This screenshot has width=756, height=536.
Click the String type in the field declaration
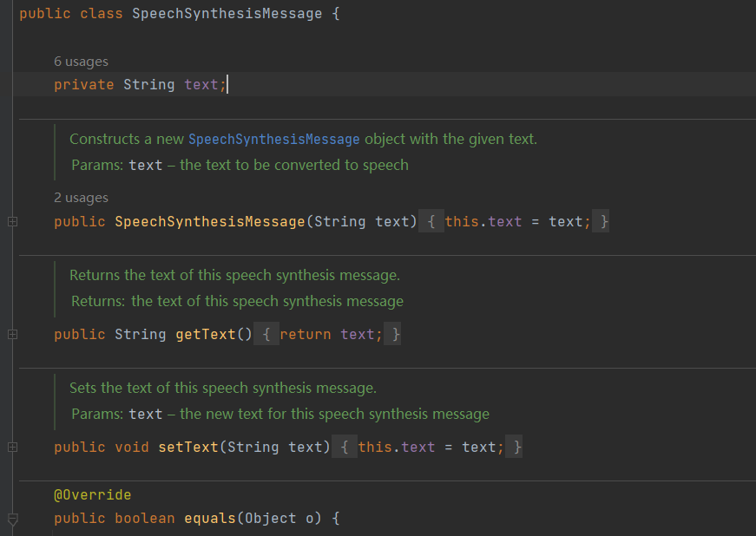(149, 85)
